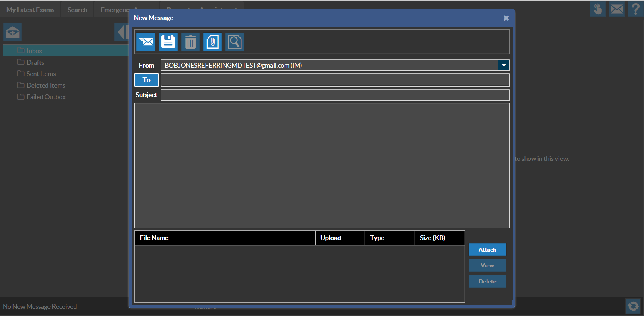The height and width of the screenshot is (316, 644).
Task: Click into the Subject input field
Action: [x=335, y=95]
